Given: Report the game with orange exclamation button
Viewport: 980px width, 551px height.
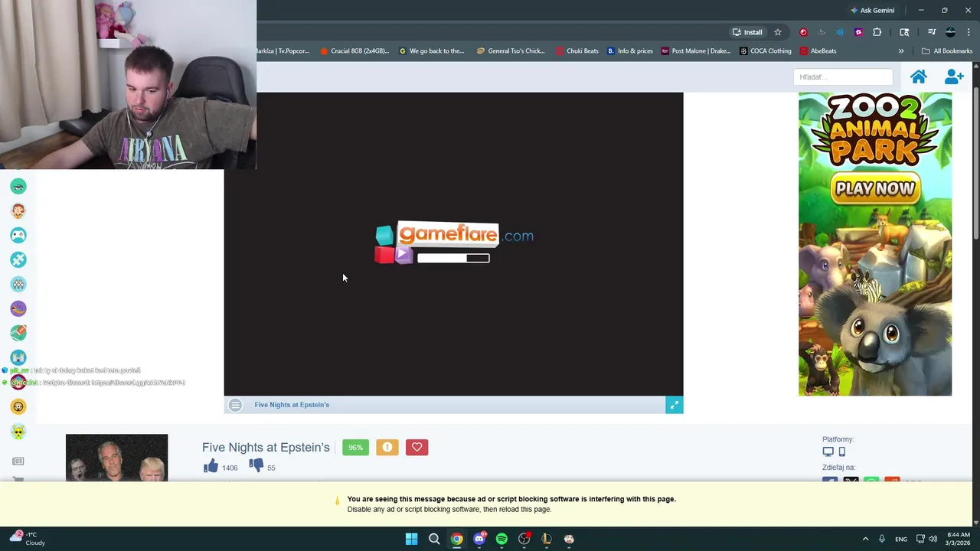Looking at the screenshot, I should coord(387,448).
